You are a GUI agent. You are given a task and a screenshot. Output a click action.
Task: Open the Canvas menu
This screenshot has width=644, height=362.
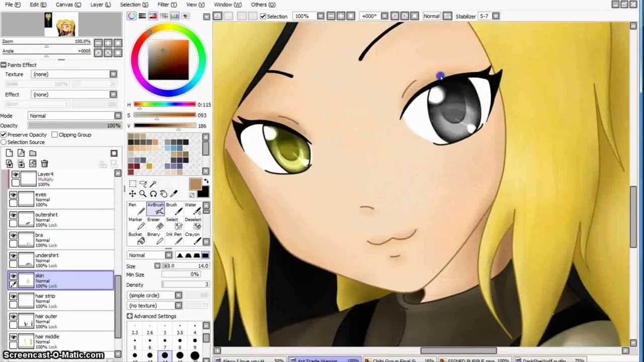(68, 5)
